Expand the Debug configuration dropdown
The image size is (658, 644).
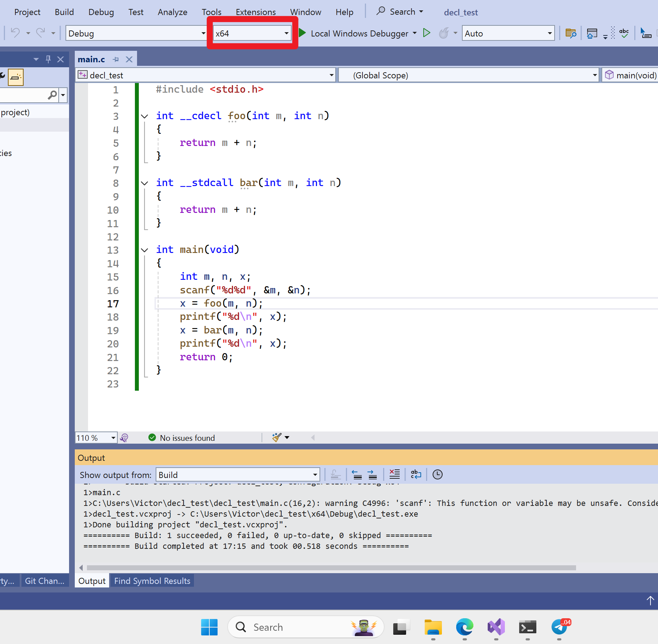203,33
